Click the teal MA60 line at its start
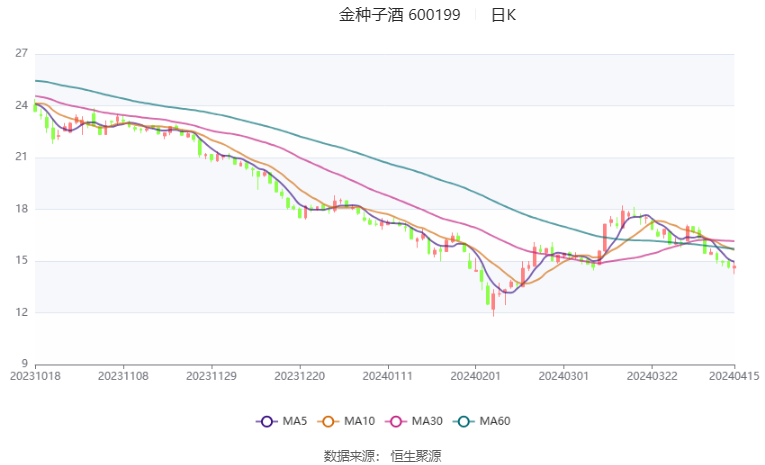765x465 pixels. point(36,81)
